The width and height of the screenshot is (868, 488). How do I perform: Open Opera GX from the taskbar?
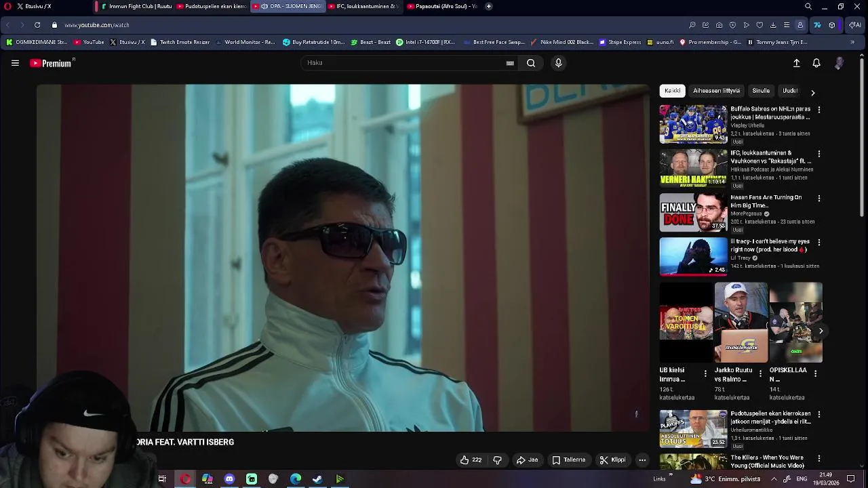tap(185, 479)
